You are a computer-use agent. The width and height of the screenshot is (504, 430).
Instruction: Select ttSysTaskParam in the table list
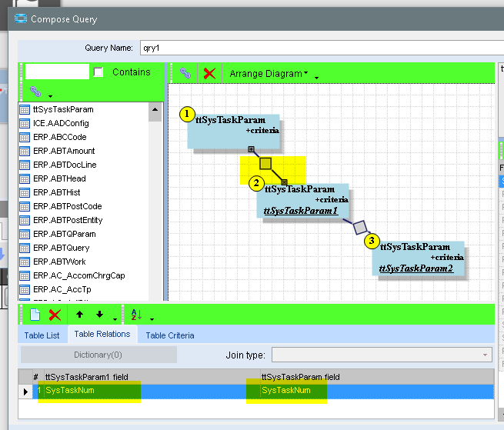click(x=63, y=109)
